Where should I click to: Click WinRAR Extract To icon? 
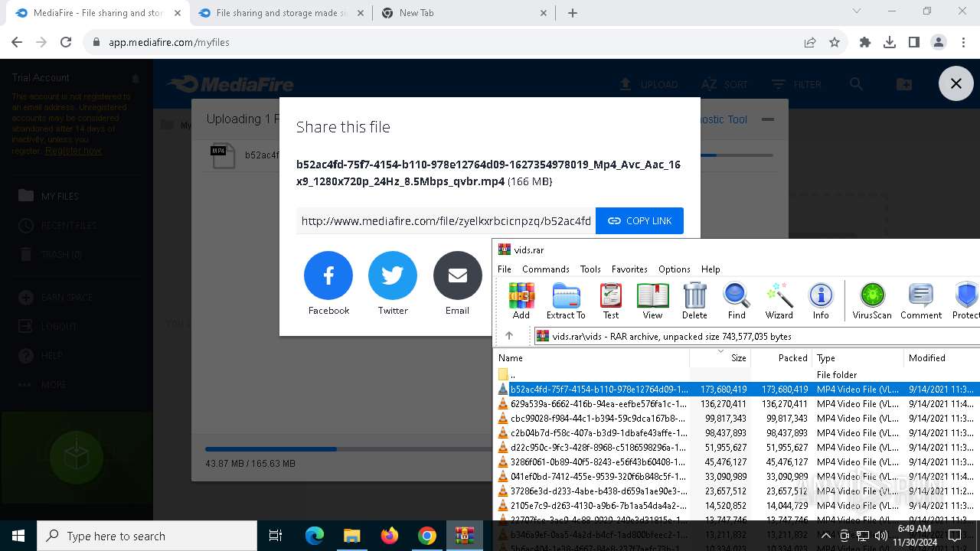[x=566, y=301]
